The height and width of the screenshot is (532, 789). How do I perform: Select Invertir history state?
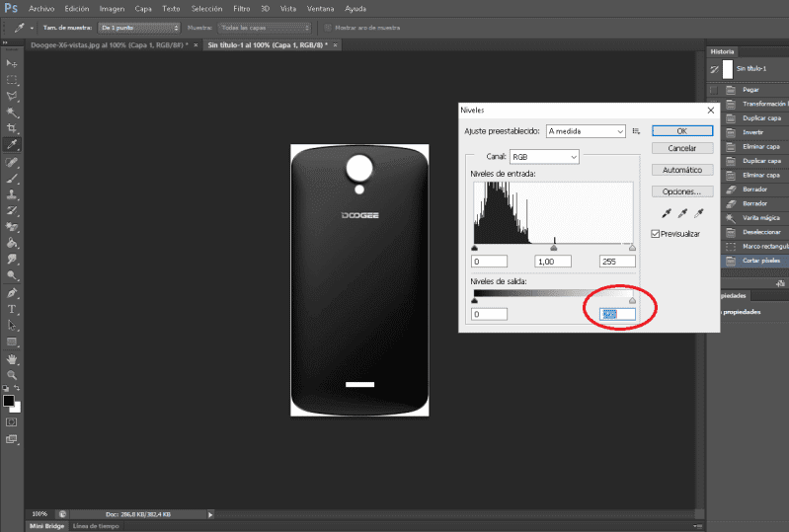click(754, 132)
